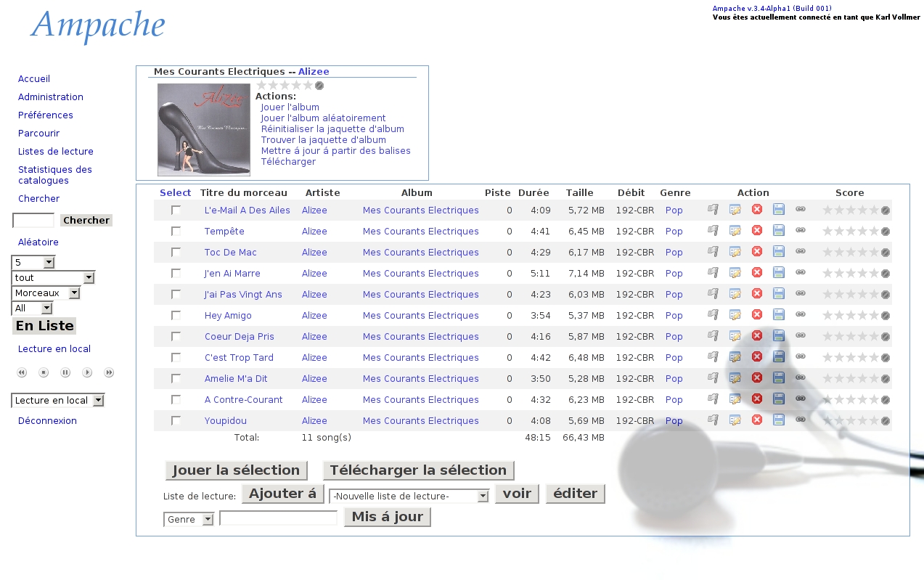Open the Lecture en local playback dropdown
Screen dimensions: 924x580
[58, 400]
